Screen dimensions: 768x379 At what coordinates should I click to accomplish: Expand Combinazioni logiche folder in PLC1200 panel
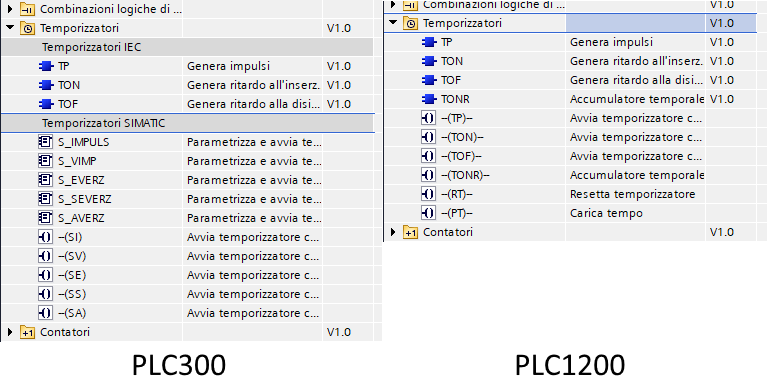(x=393, y=4)
